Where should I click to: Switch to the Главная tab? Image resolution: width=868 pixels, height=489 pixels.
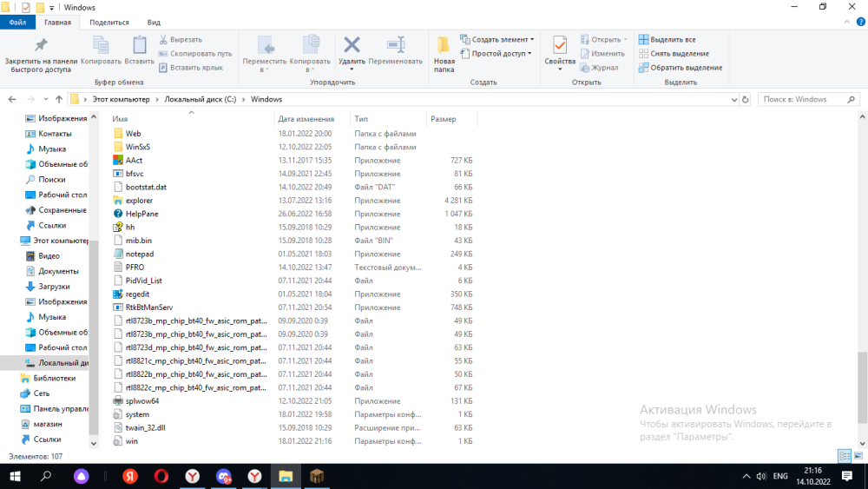click(x=57, y=23)
